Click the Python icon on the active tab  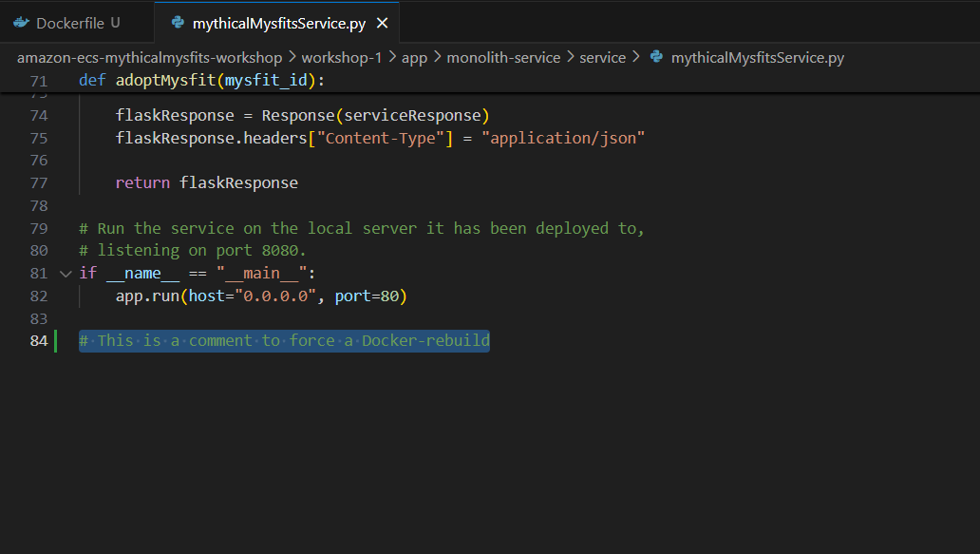179,23
